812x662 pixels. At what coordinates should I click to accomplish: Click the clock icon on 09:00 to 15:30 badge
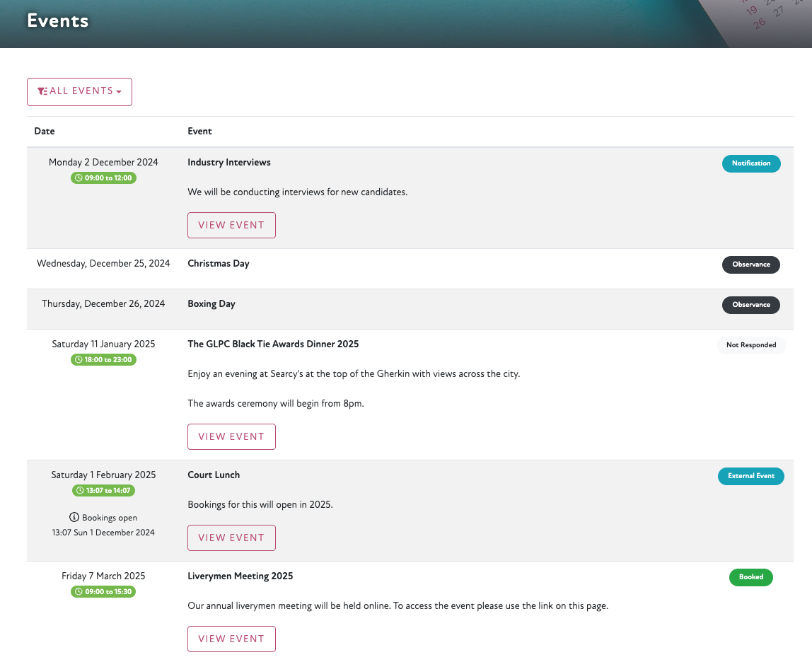pos(79,592)
